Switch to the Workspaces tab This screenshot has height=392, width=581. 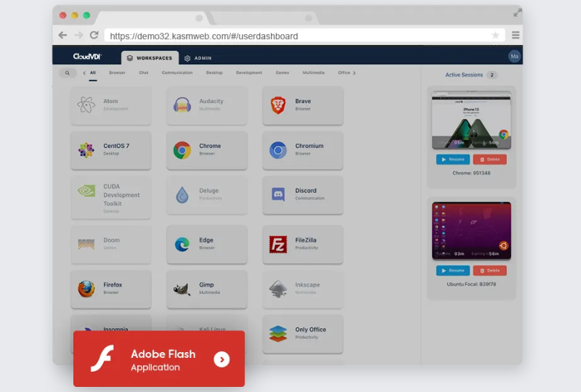(x=150, y=58)
